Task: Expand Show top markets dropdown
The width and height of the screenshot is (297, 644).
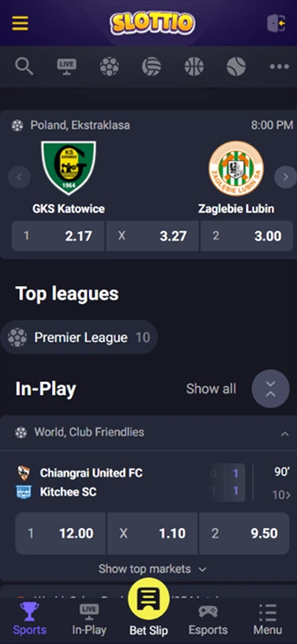Action: click(152, 569)
